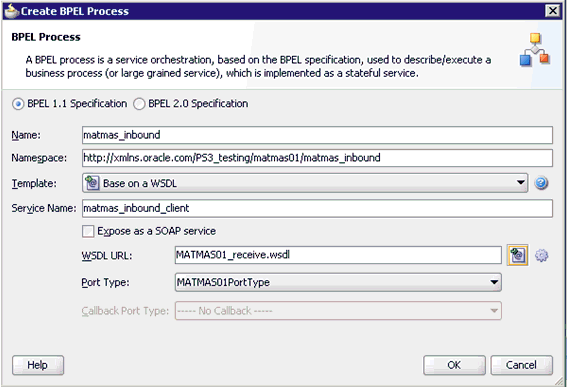567x388 pixels.
Task: Click the WSDL icon inside the Template combo box
Action: click(x=92, y=183)
